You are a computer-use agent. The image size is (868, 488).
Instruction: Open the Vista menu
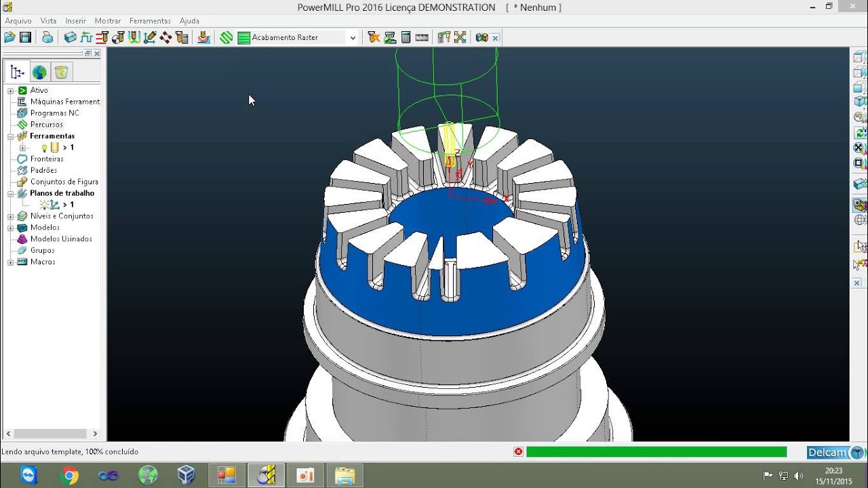(x=48, y=21)
